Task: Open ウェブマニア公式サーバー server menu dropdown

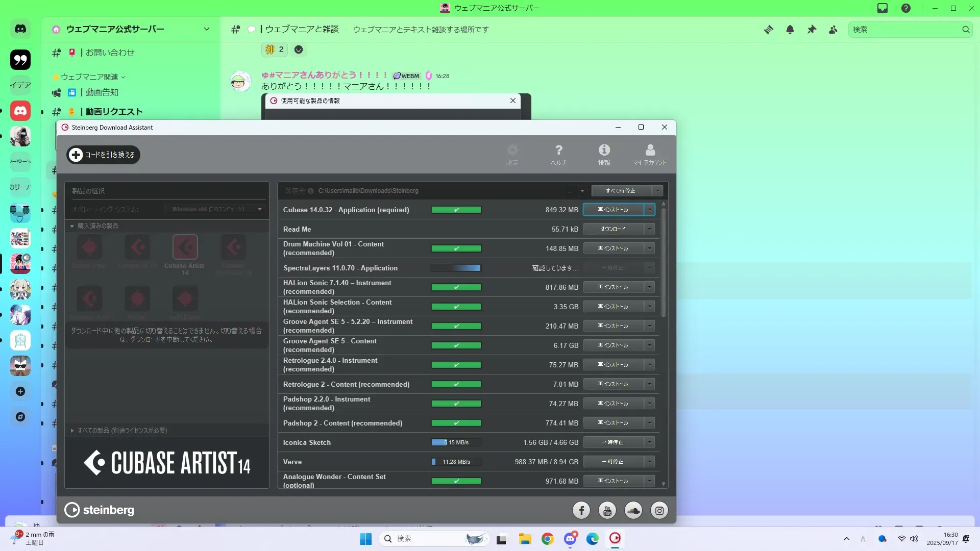Action: coord(206,29)
